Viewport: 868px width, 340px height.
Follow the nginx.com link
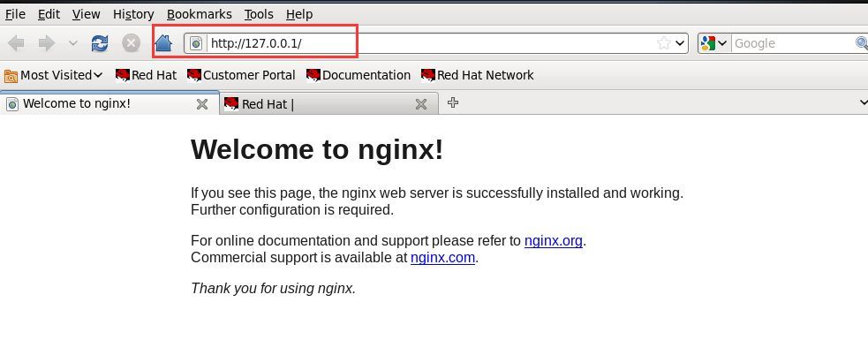[x=443, y=258]
